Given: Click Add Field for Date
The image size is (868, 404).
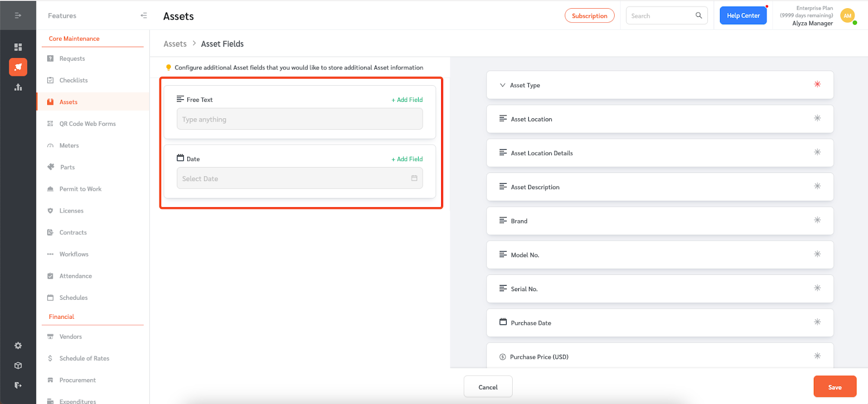Looking at the screenshot, I should click(x=407, y=159).
